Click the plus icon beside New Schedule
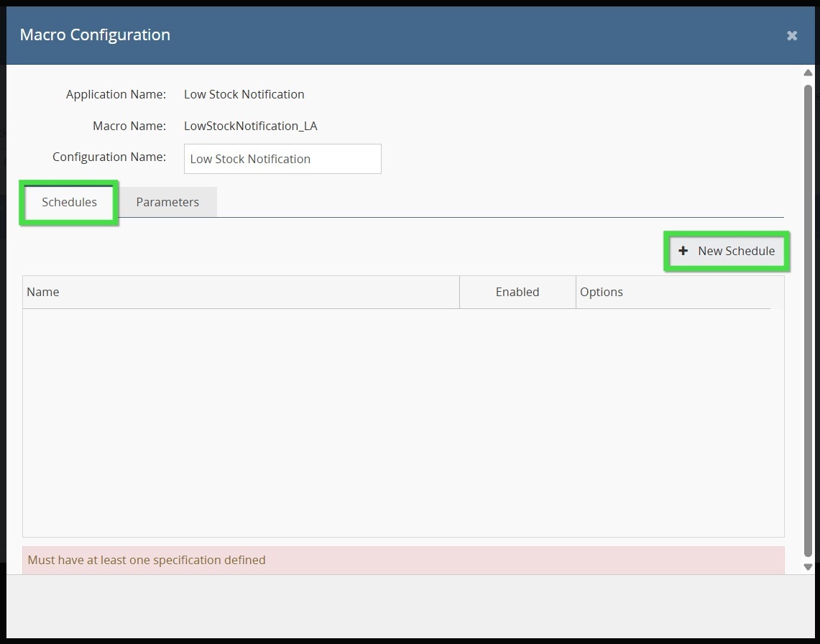Image resolution: width=820 pixels, height=644 pixels. 683,251
